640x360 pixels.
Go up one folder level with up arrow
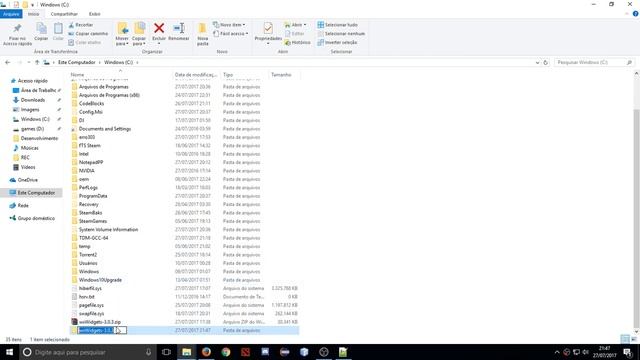tap(37, 62)
